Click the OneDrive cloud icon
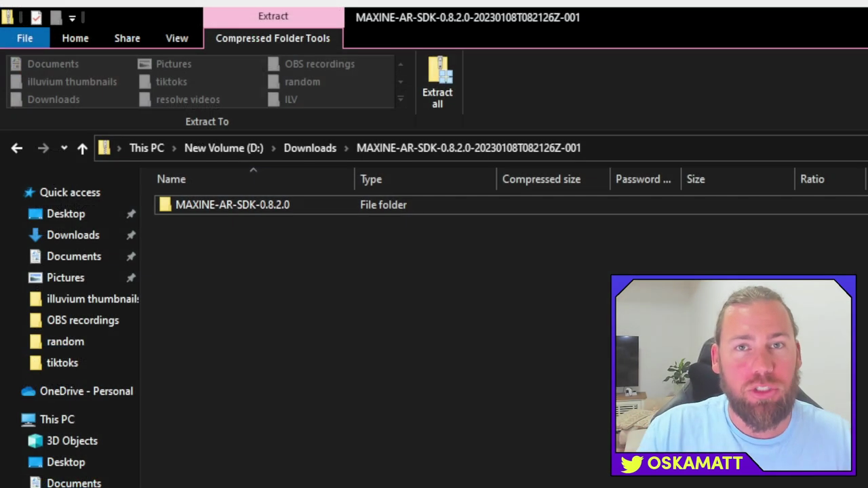 pos(28,391)
